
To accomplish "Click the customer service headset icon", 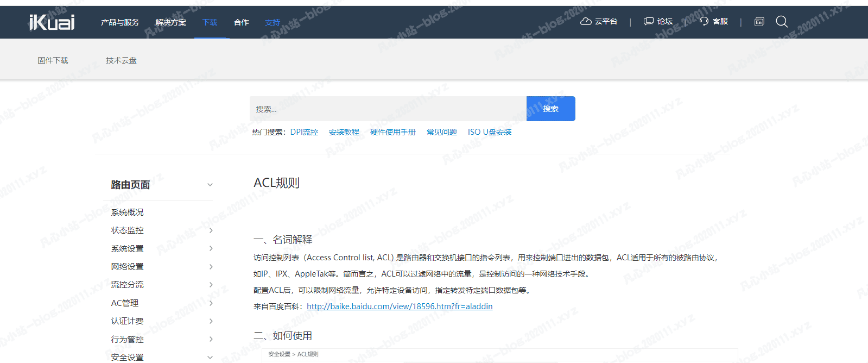I will pos(704,21).
